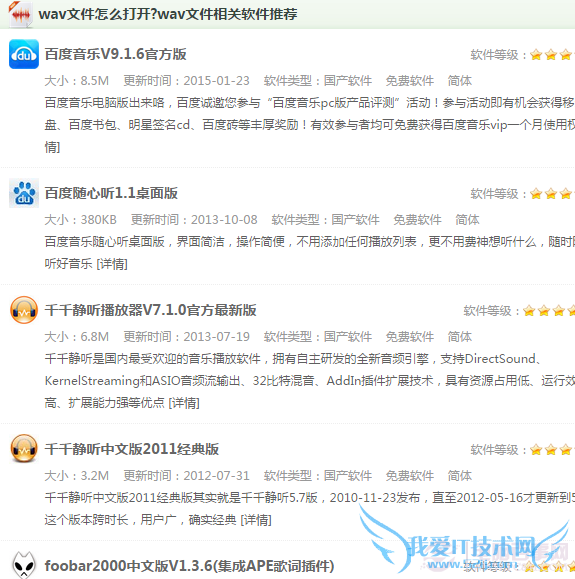
Task: Click [详情] link after 扩展能力强等优点
Action: (184, 403)
